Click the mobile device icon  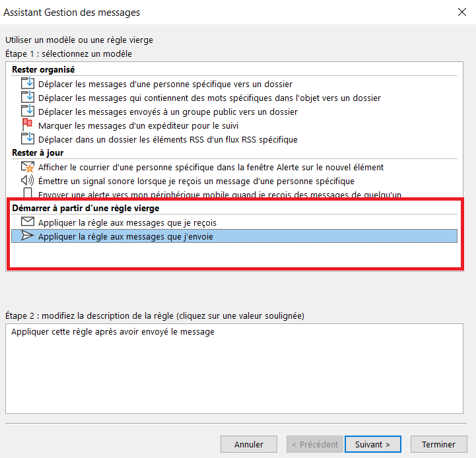[x=28, y=193]
